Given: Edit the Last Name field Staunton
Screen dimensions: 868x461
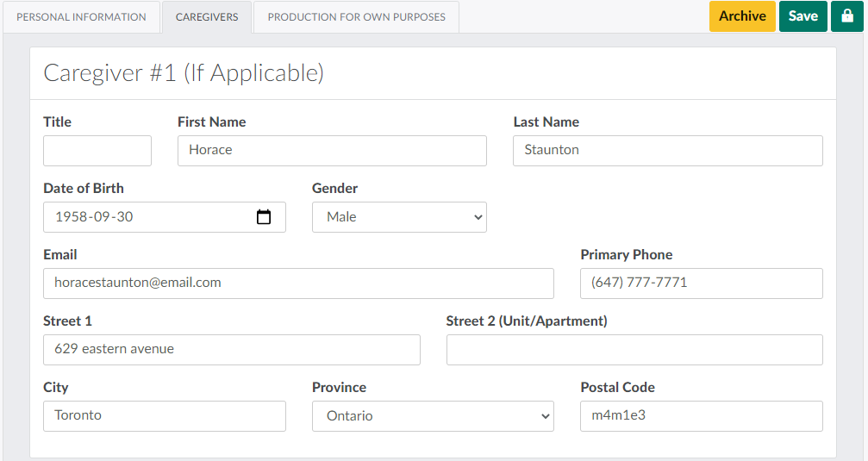Looking at the screenshot, I should pyautogui.click(x=667, y=151).
